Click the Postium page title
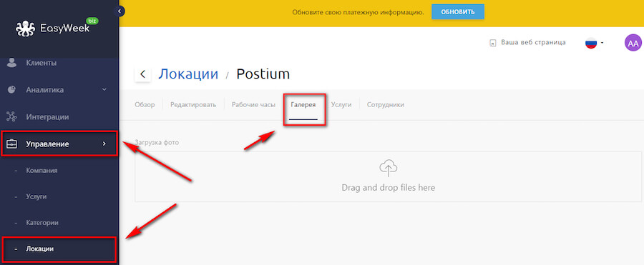Screen dimensions: 644x265 pyautogui.click(x=263, y=74)
